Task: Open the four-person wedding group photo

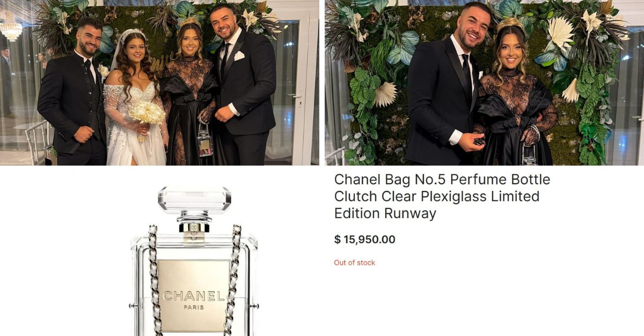Action: pyautogui.click(x=159, y=83)
